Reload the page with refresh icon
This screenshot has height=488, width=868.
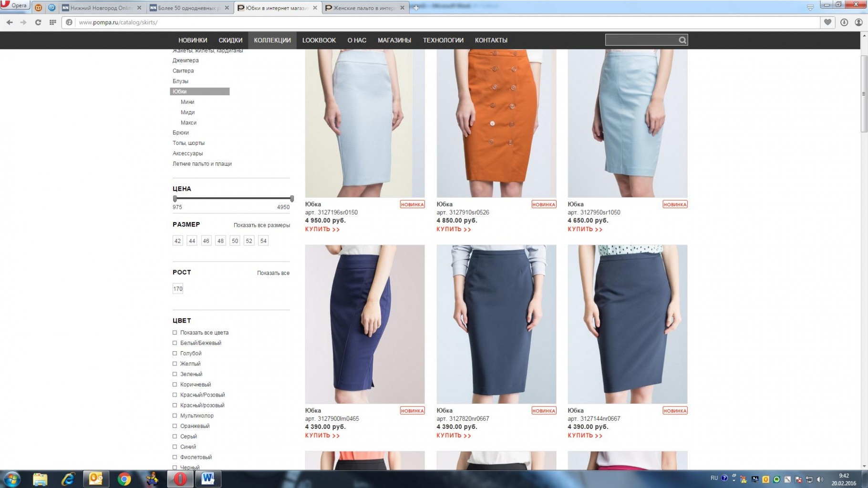coord(38,22)
